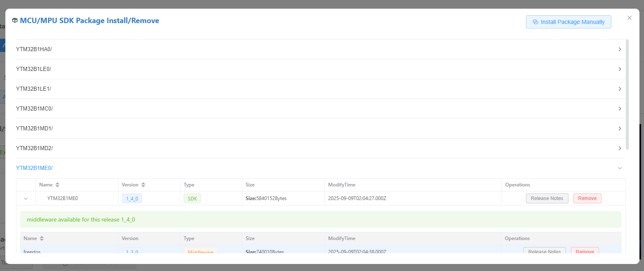This screenshot has height=271, width=644.
Task: Expand the YTM32B1LE1/ package row
Action: pyautogui.click(x=619, y=89)
